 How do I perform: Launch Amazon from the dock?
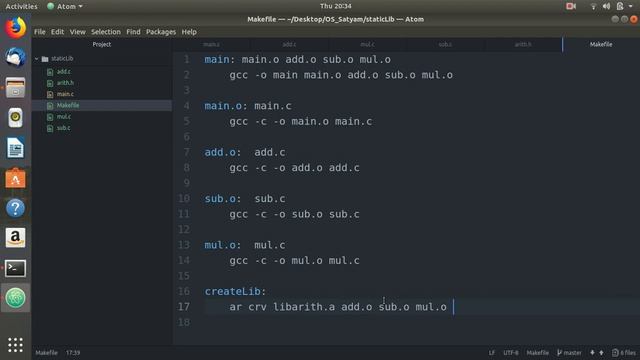click(16, 238)
